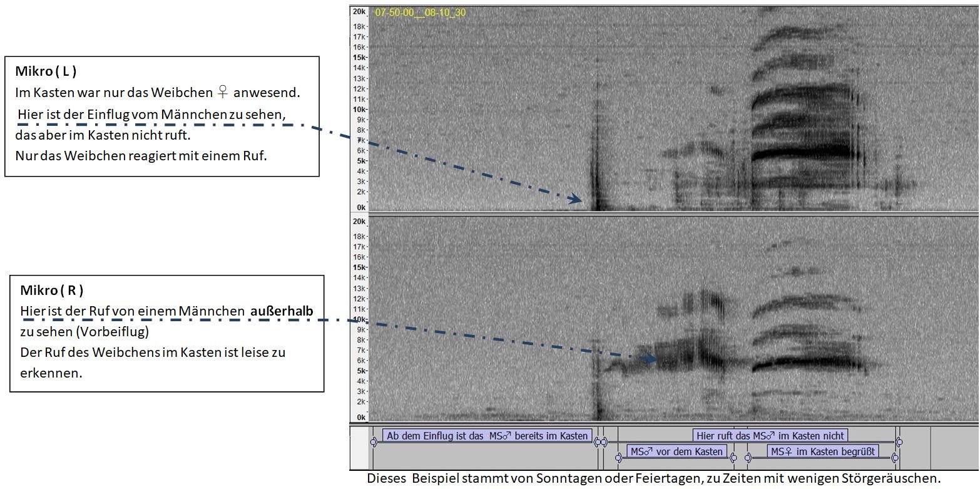This screenshot has height=489, width=980.
Task: Select the 'MS♂ vor dem Kasten' label
Action: click(676, 451)
